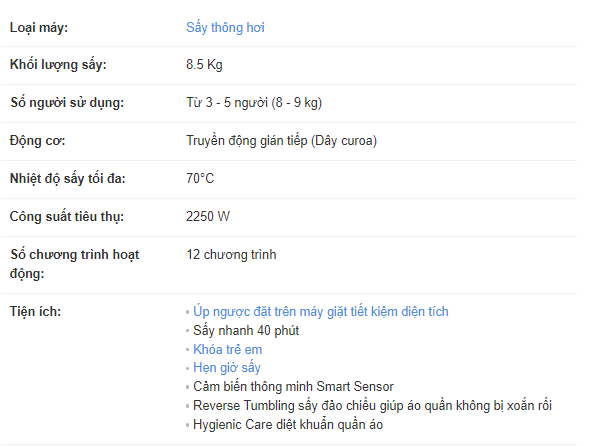Select the Công suất tiêu thụ label
Screen dimensions: 594x446
point(67,217)
